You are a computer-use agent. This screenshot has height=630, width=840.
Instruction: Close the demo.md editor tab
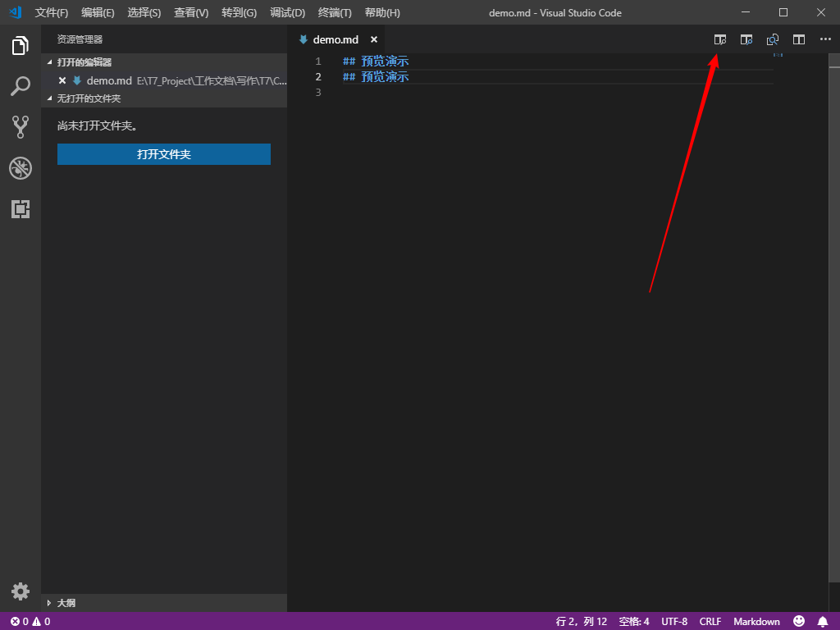pos(374,39)
